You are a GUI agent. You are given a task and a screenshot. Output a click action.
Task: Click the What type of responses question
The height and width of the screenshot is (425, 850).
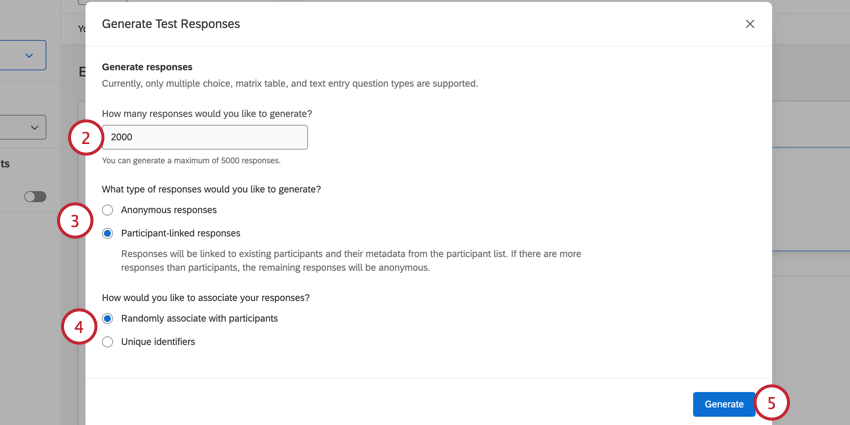(211, 189)
